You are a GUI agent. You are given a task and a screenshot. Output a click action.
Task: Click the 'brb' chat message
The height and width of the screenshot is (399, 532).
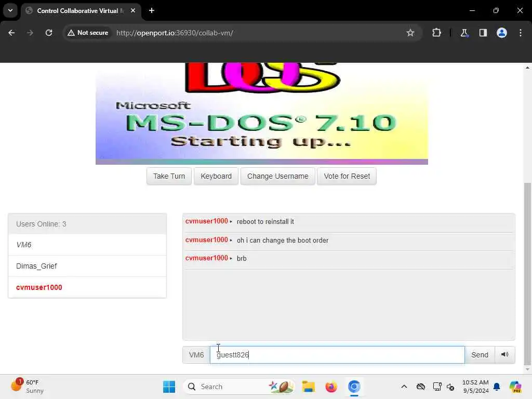242,259
